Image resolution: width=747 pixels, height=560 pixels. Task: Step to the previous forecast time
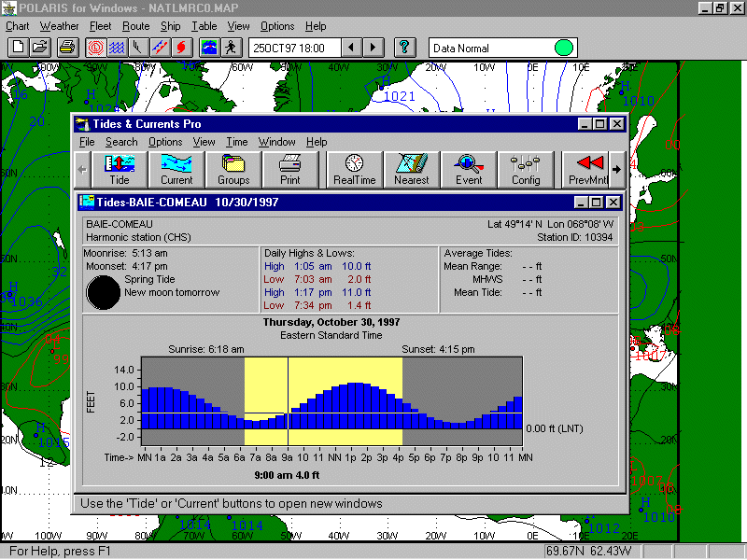tap(352, 48)
